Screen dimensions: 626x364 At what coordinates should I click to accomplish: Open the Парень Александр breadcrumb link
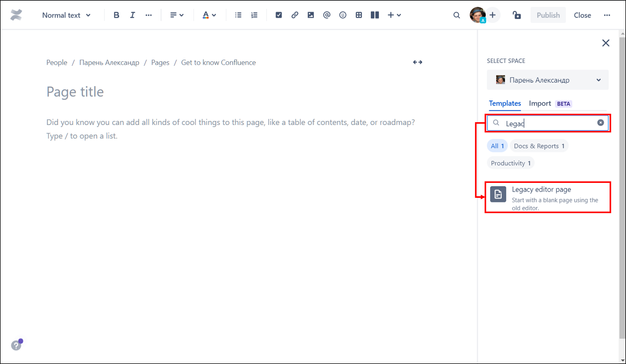(x=109, y=62)
